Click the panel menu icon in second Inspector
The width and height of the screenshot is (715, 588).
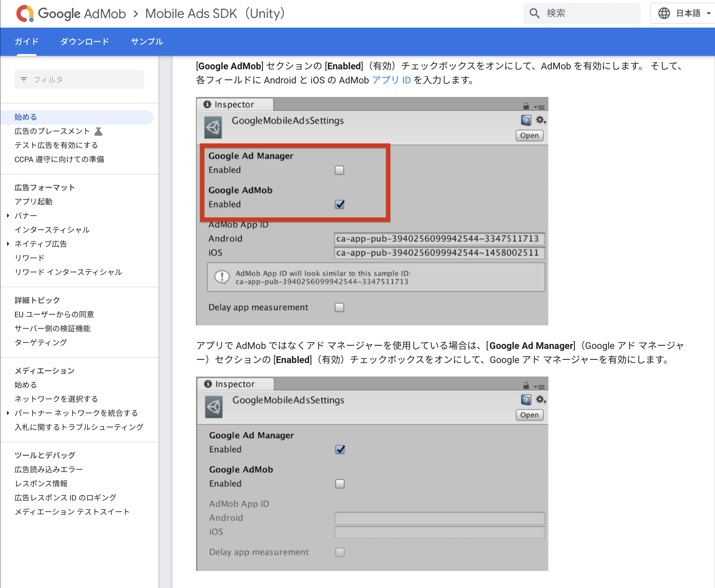pos(539,387)
